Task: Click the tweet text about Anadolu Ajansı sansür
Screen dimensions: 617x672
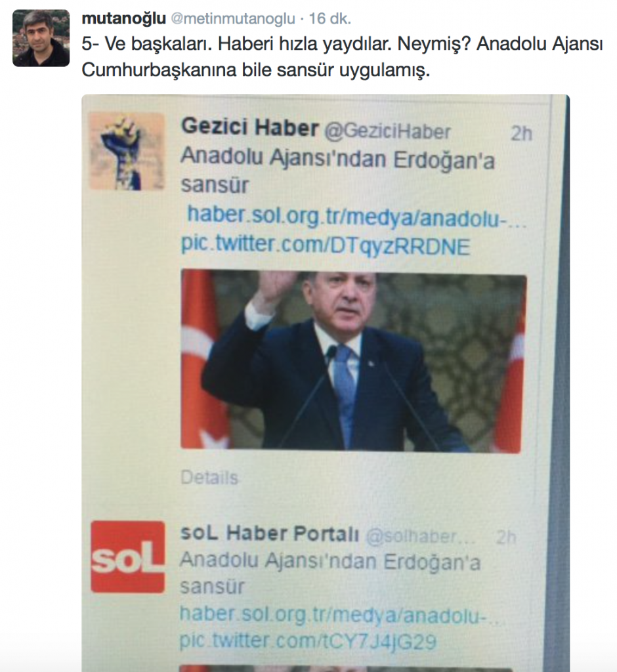Action: click(342, 57)
